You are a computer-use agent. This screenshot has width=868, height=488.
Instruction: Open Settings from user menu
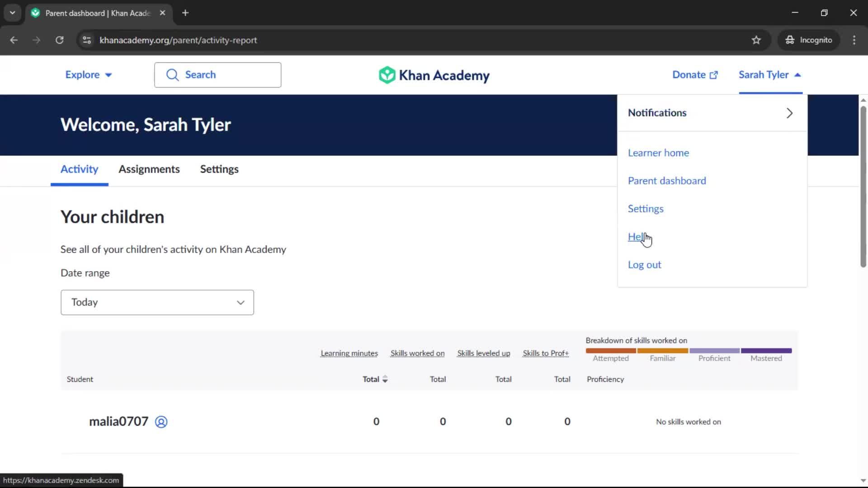[646, 209]
